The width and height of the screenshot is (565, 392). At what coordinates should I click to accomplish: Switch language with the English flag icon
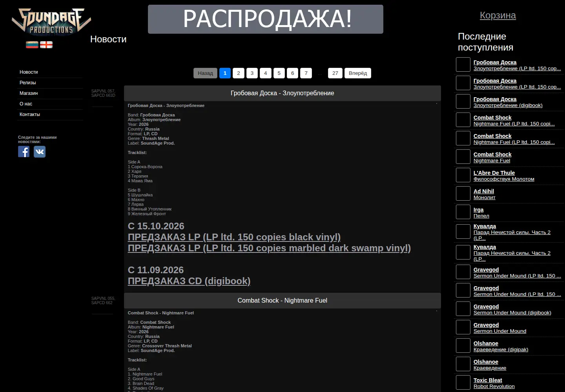click(46, 45)
